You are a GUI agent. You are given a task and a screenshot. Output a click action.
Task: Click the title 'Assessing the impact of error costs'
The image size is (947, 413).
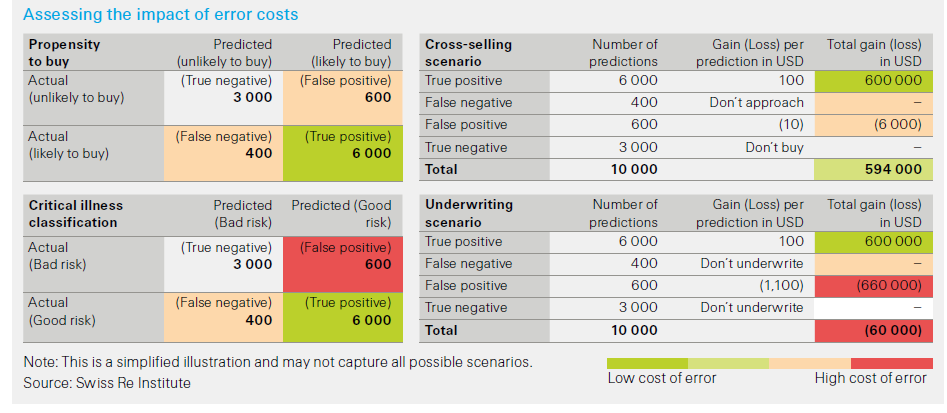(x=161, y=14)
